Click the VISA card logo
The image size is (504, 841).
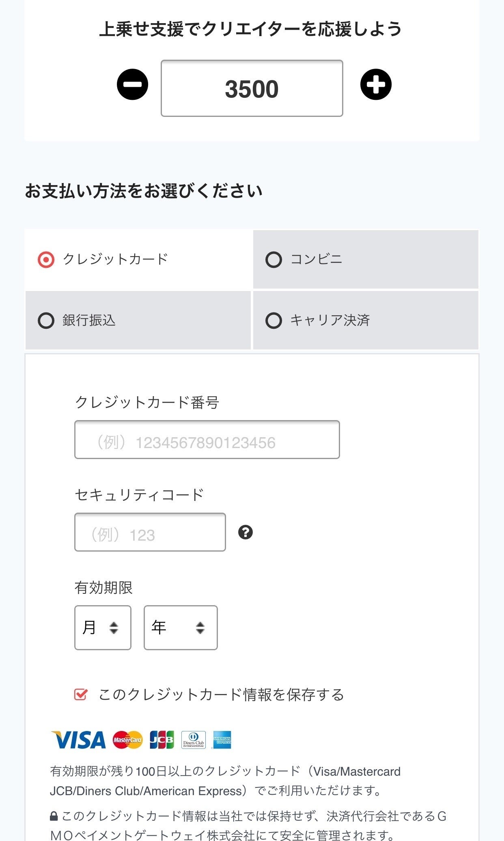[x=79, y=740]
